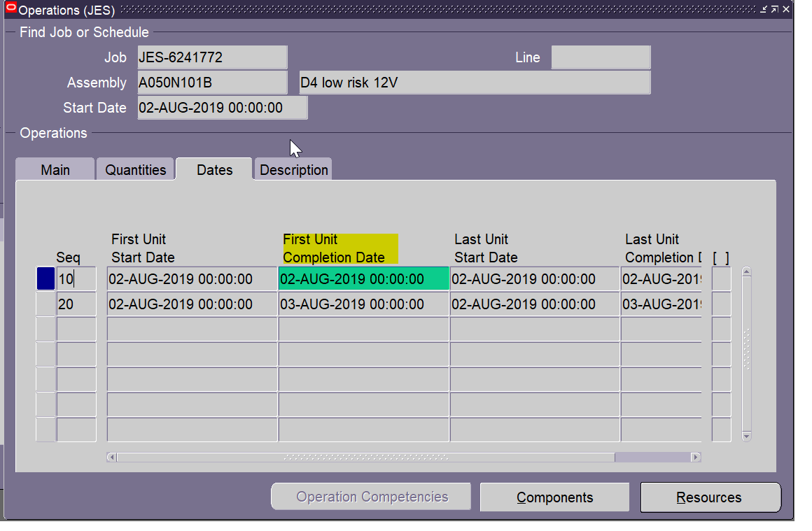Switch to the Main tab
Viewport: 812px width, 531px height.
point(55,169)
